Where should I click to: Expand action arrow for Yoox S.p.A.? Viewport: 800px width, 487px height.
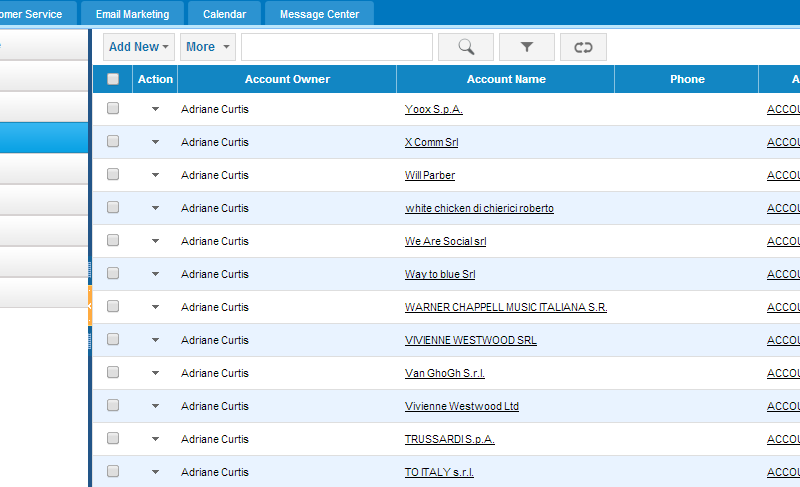point(156,109)
